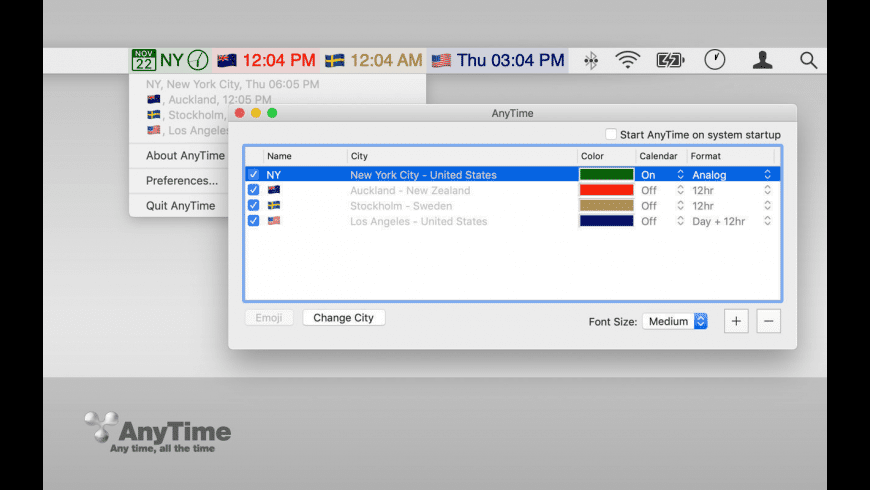Enable Start AnyTime on system startup
The width and height of the screenshot is (870, 490).
pos(611,134)
